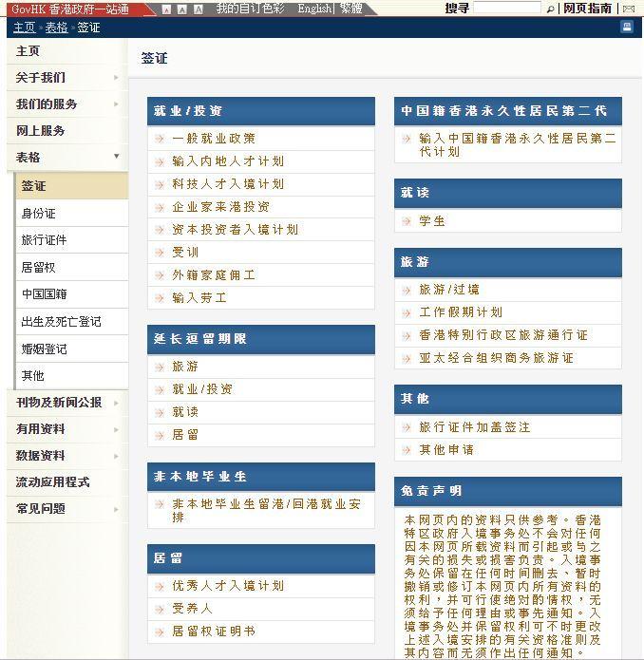
Task: Switch language to English
Action: click(x=314, y=9)
